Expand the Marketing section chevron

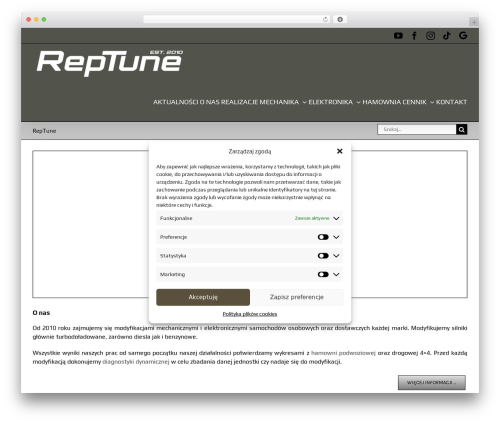[x=336, y=274]
